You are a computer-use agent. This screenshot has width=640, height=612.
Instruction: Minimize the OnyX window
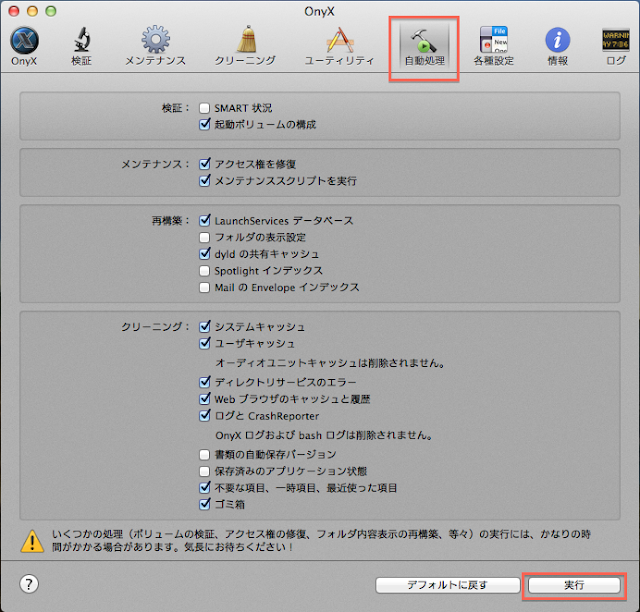tap(32, 11)
